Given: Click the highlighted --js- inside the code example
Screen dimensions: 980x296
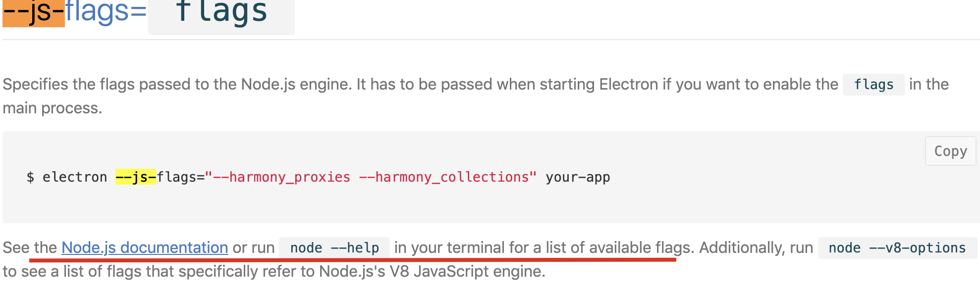Looking at the screenshot, I should pyautogui.click(x=135, y=177).
